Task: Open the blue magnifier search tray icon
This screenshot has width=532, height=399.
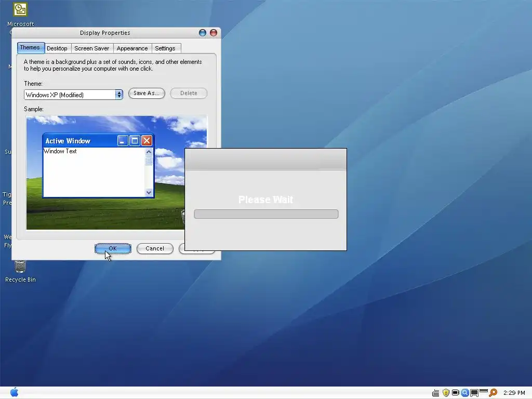Action: [465, 393]
